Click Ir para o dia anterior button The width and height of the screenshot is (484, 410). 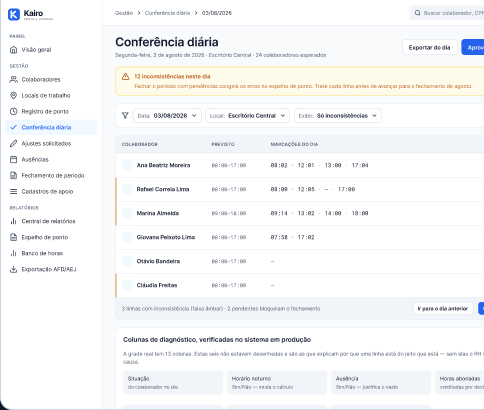pyautogui.click(x=443, y=309)
